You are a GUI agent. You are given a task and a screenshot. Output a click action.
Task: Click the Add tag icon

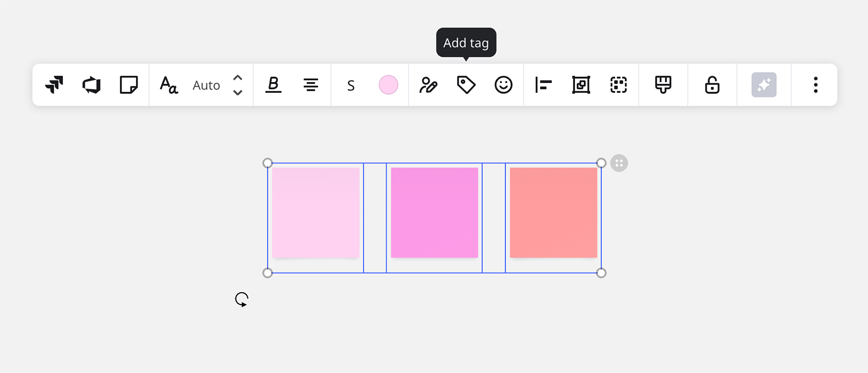point(466,85)
